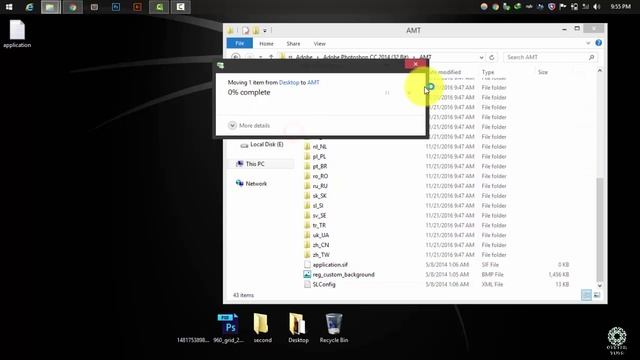640x360 pixels.
Task: Click the scroll down arrow in file list
Action: point(599,285)
